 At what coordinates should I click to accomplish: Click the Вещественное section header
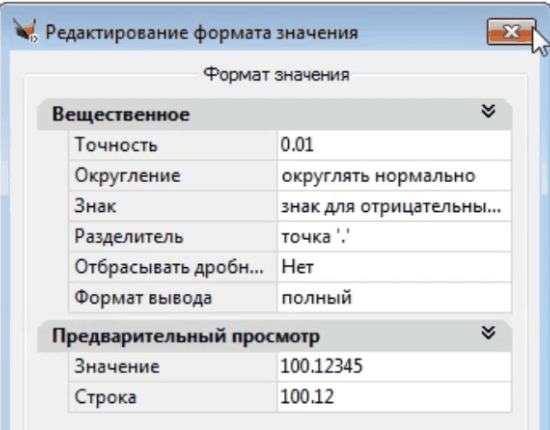pyautogui.click(x=274, y=114)
